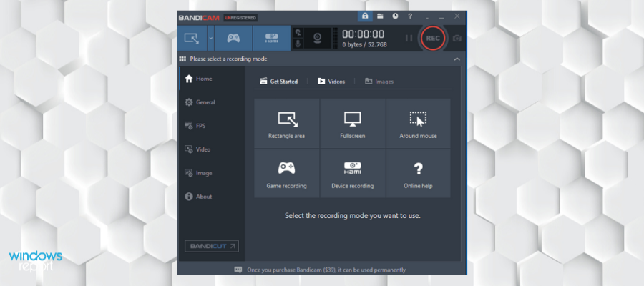This screenshot has height=286, width=644.
Task: Toggle mouse cursor effect icon
Action: pos(298,33)
